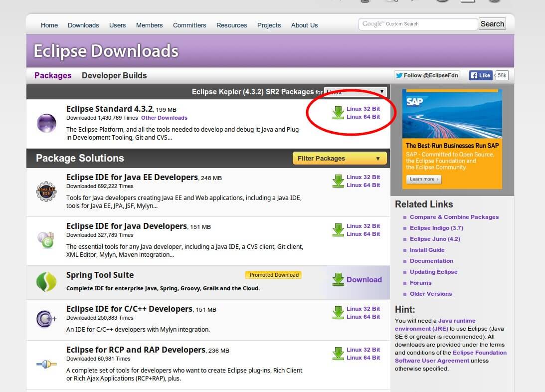Screen dimensions: 545x392
Task: Download Java Developers Linux 64 Bit
Action: tap(363, 234)
